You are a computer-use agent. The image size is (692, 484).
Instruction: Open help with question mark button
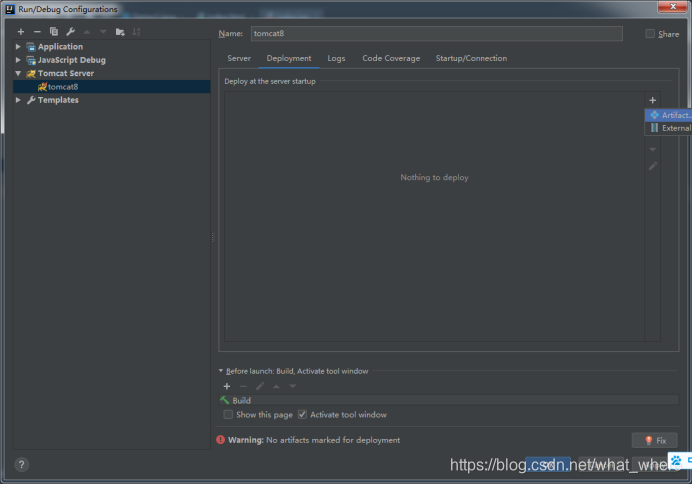coord(22,465)
